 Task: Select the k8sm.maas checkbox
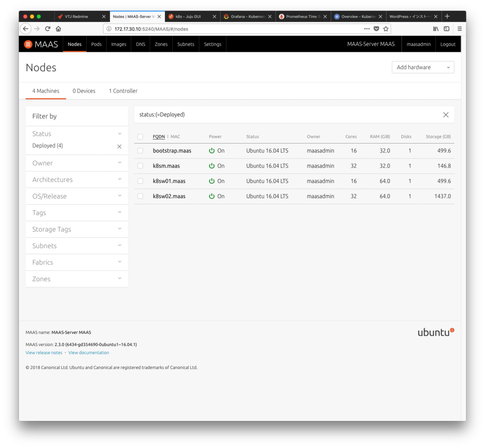pyautogui.click(x=140, y=165)
